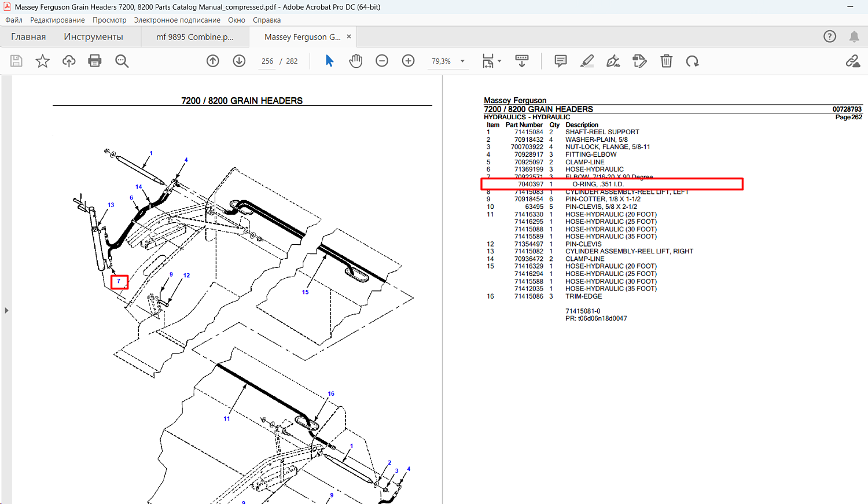Expand fit page options dropdown arrow
This screenshot has height=504, width=868.
click(499, 61)
